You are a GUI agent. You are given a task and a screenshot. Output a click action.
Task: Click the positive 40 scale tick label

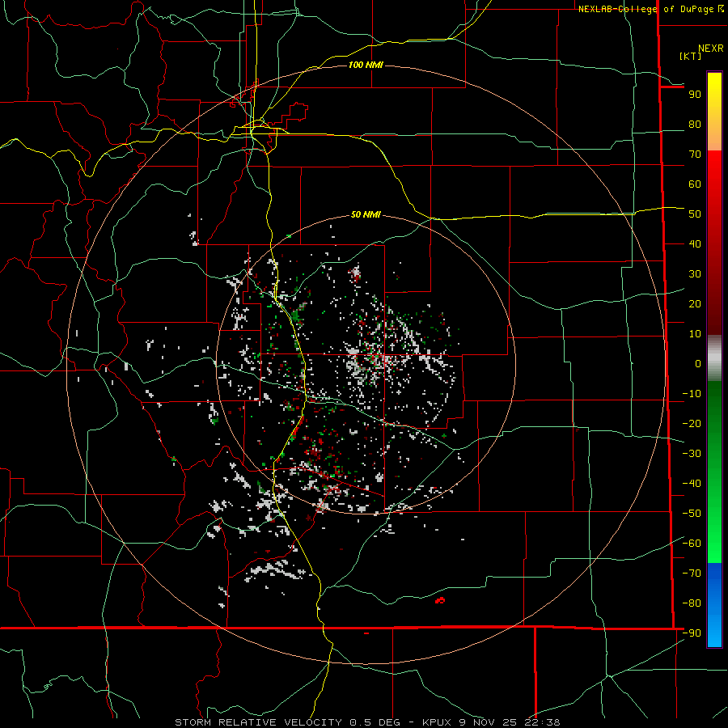coord(695,244)
